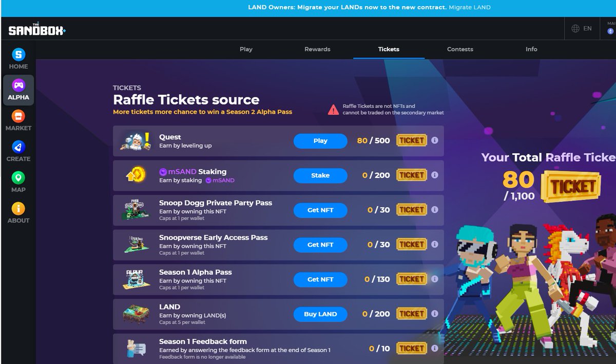This screenshot has height=364, width=616.
Task: Click the 0 / 10 Feedback form count
Action: coord(379,349)
